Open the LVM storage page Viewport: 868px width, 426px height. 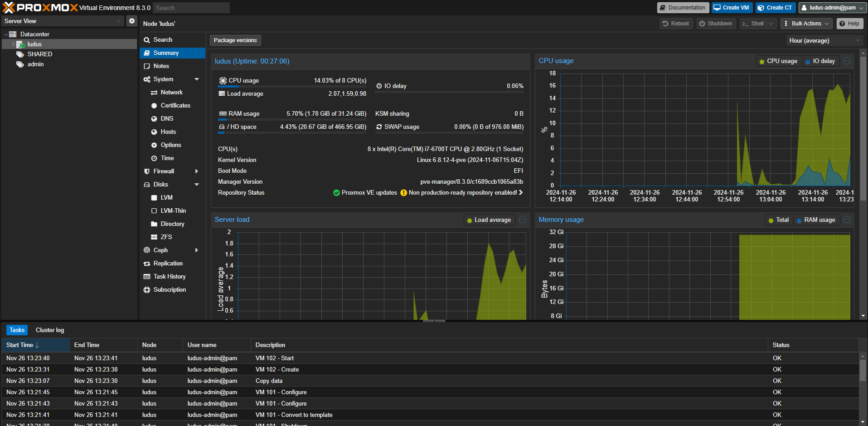[172, 198]
